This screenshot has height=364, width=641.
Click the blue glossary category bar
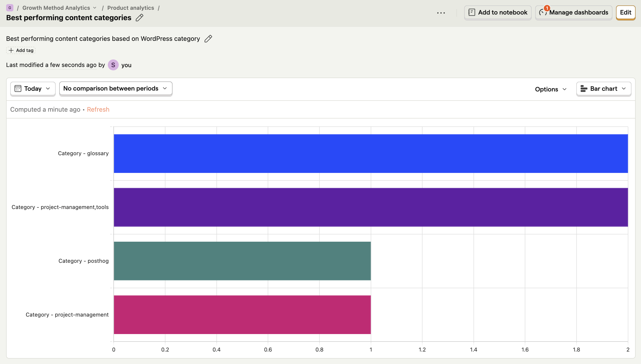click(x=371, y=153)
